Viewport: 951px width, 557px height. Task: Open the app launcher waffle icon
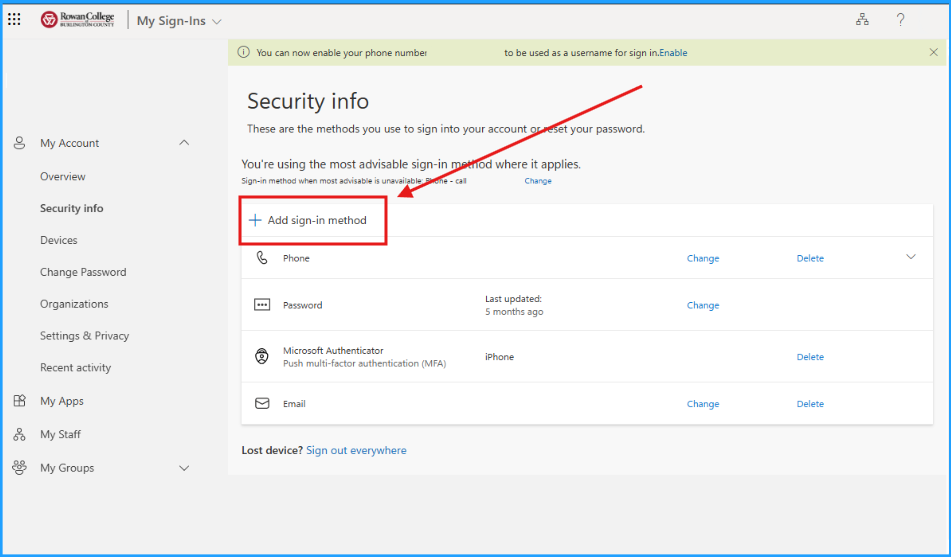[15, 20]
